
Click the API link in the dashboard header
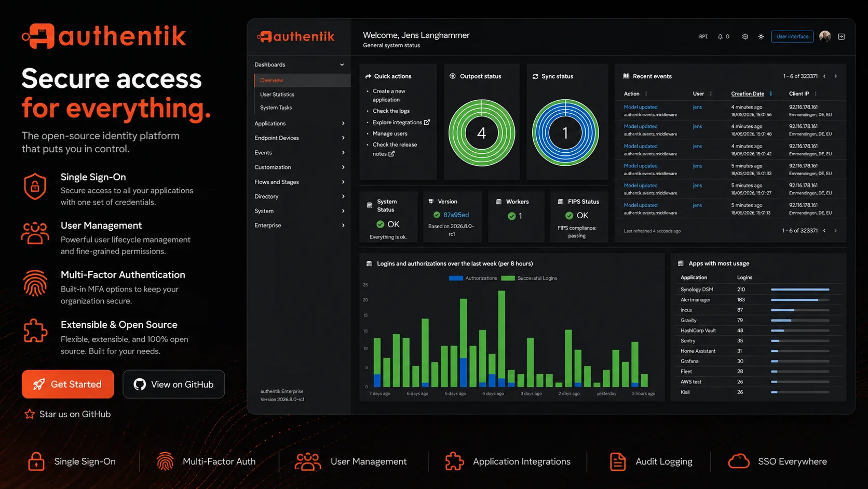pos(703,36)
